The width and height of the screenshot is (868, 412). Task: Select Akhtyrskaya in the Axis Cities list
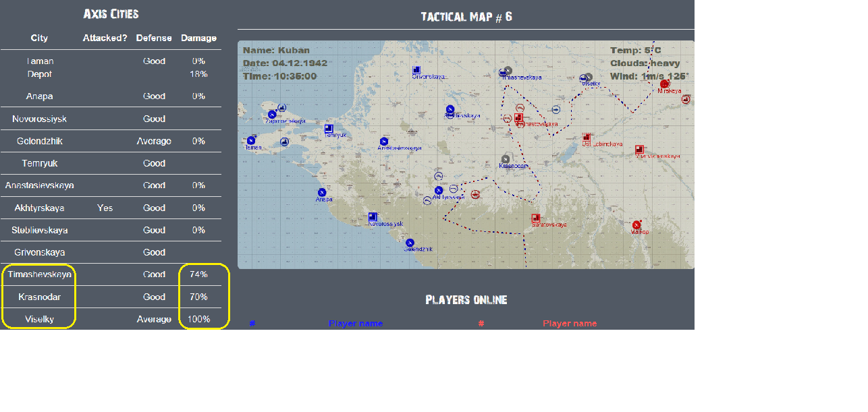pos(39,208)
